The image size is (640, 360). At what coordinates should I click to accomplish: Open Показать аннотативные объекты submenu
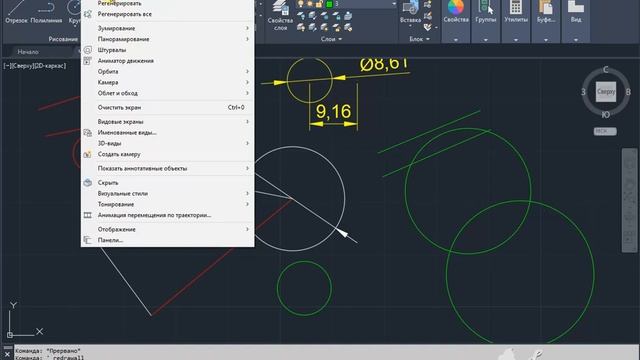168,168
